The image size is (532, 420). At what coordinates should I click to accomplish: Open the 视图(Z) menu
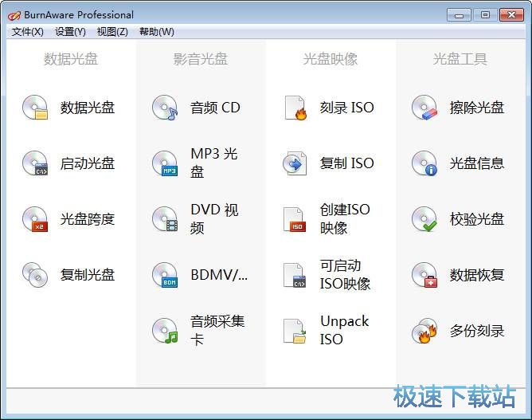click(112, 32)
